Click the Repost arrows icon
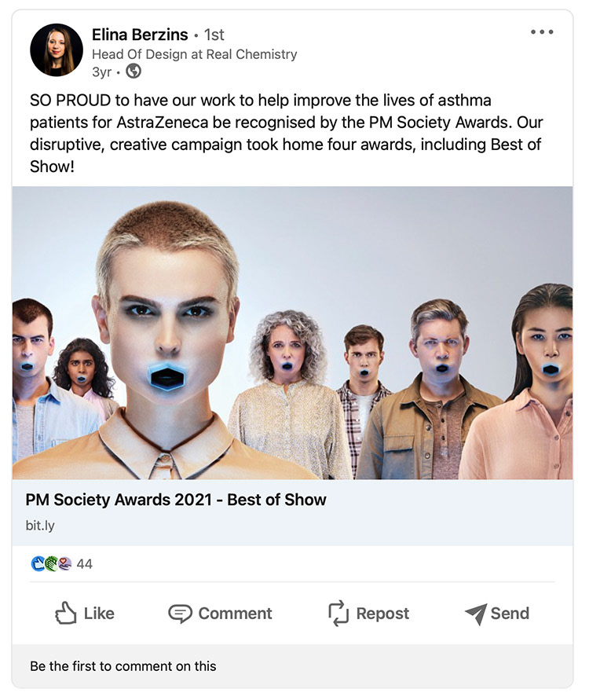Image resolution: width=589 pixels, height=700 pixels. point(338,613)
